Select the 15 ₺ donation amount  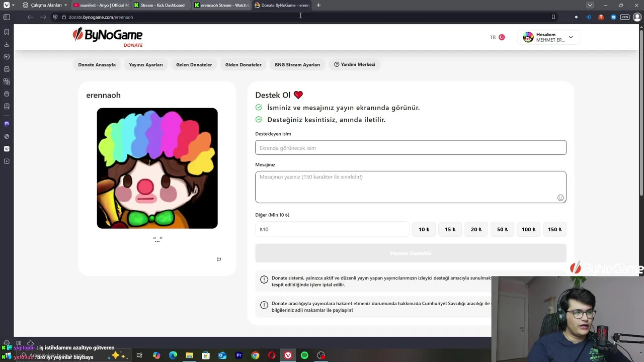point(450,229)
